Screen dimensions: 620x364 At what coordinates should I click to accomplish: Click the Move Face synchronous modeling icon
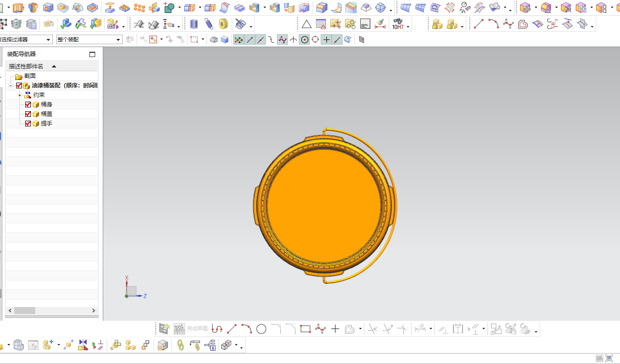coord(525,7)
